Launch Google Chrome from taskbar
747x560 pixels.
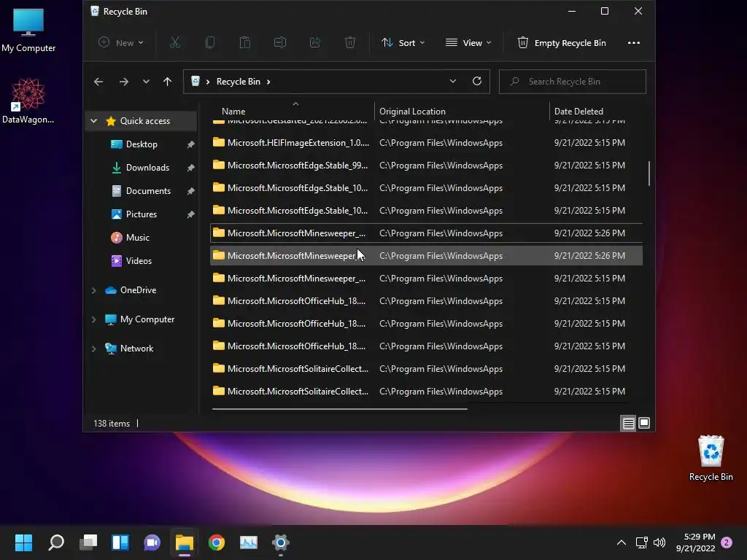click(216, 542)
